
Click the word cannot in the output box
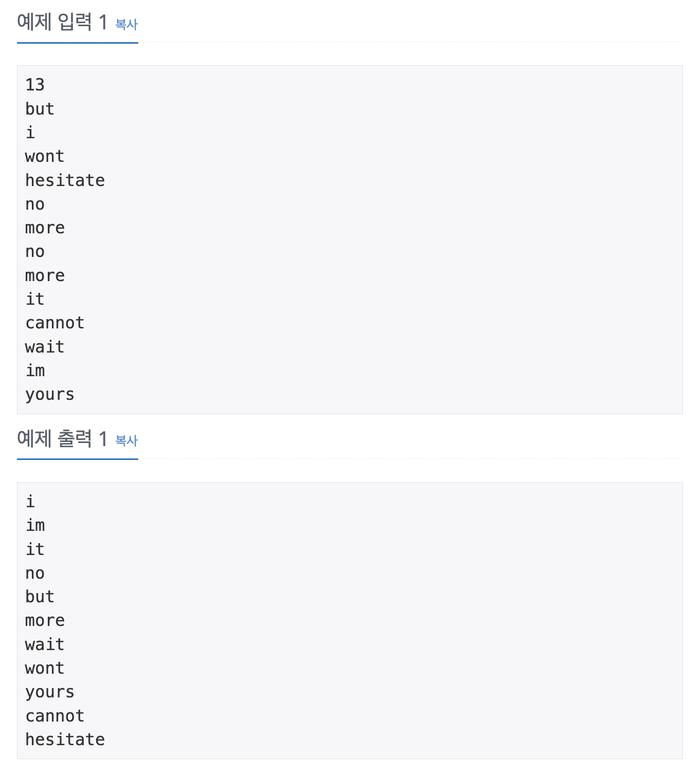54,715
